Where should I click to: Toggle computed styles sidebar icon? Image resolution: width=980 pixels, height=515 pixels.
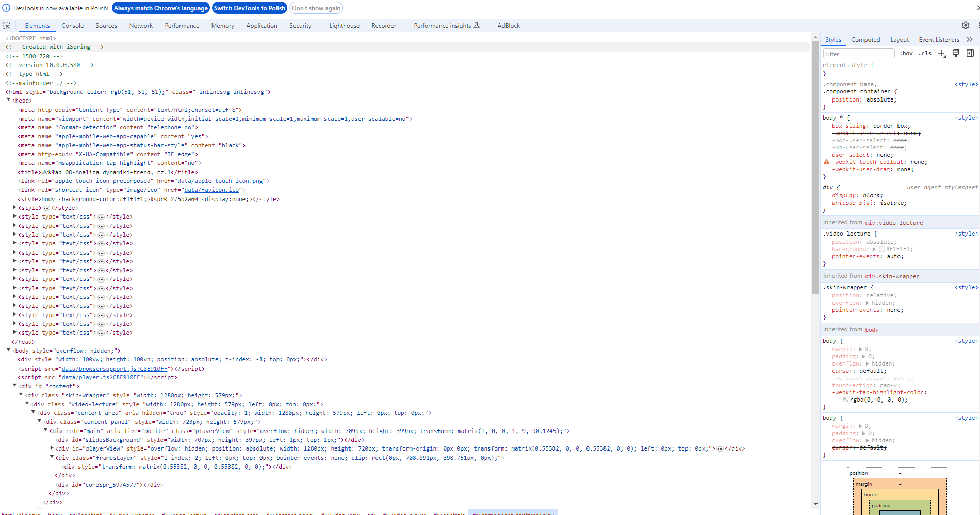970,54
